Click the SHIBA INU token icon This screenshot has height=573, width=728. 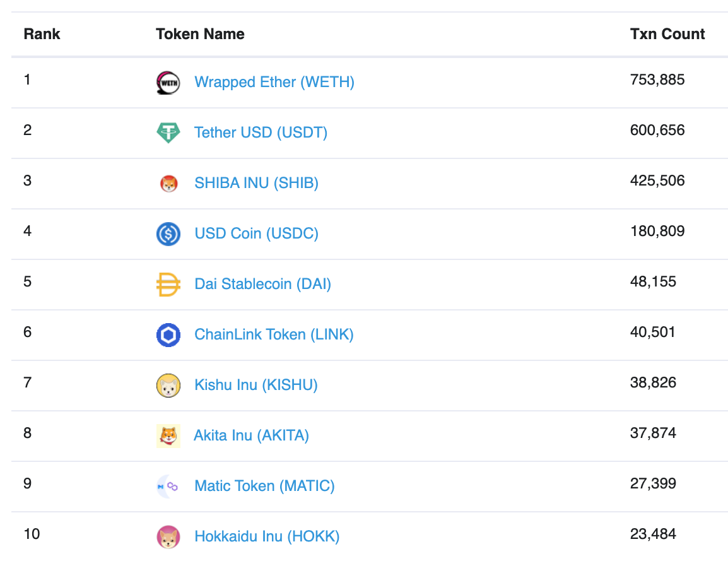[x=168, y=184]
